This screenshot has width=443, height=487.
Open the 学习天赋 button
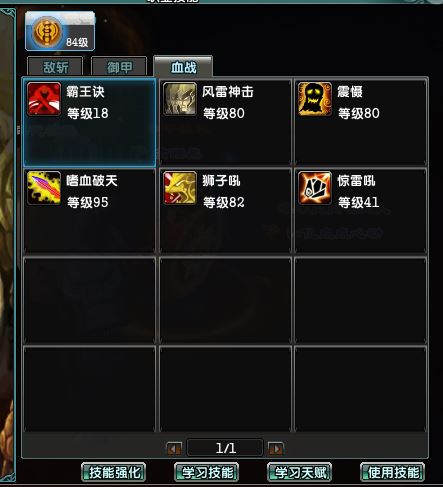[x=299, y=472]
